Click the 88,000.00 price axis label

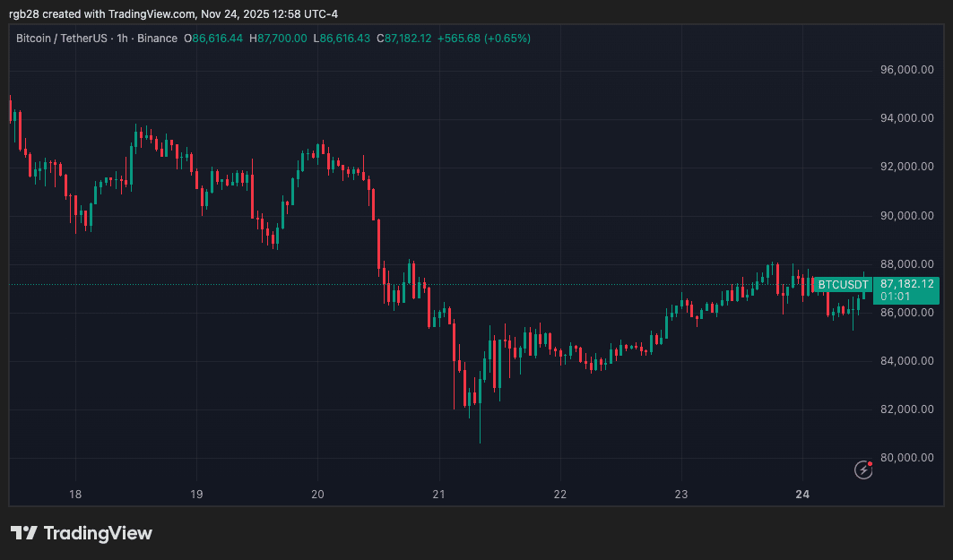(x=906, y=264)
